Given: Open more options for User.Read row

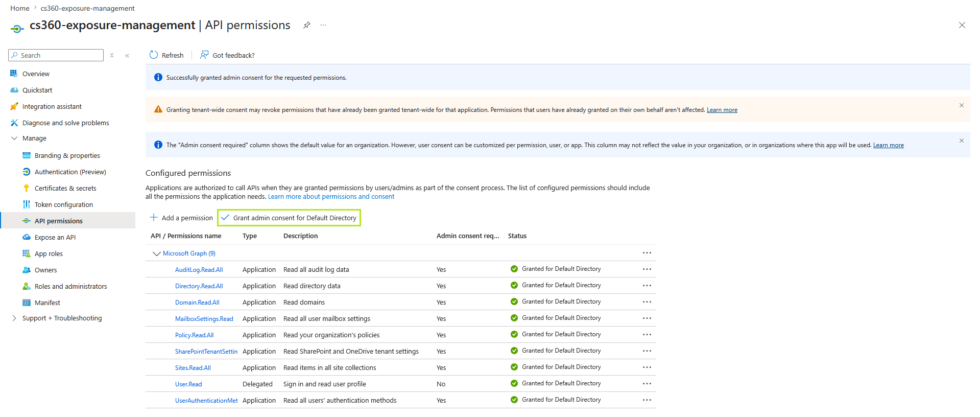Looking at the screenshot, I should (647, 384).
